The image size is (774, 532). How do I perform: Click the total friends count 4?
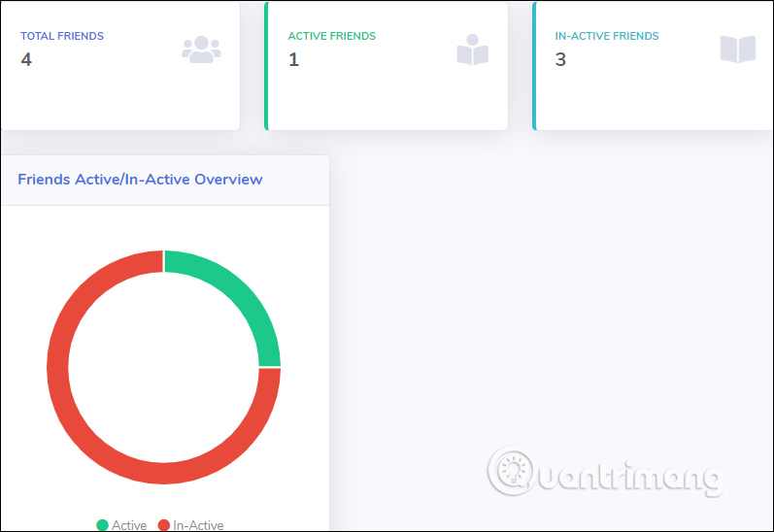pos(26,60)
